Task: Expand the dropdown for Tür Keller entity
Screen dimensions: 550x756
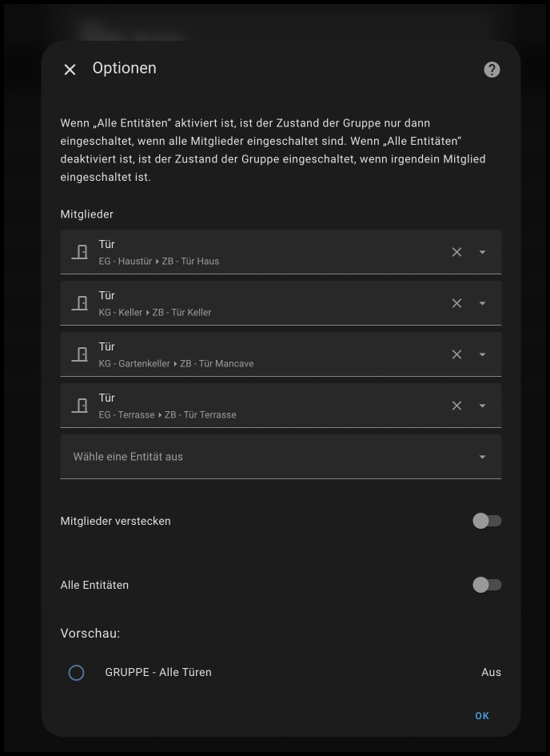Action: [x=482, y=303]
